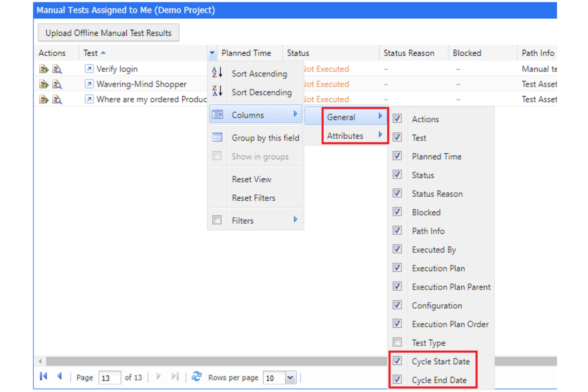Uncheck the Configuration column checkbox

(x=397, y=305)
